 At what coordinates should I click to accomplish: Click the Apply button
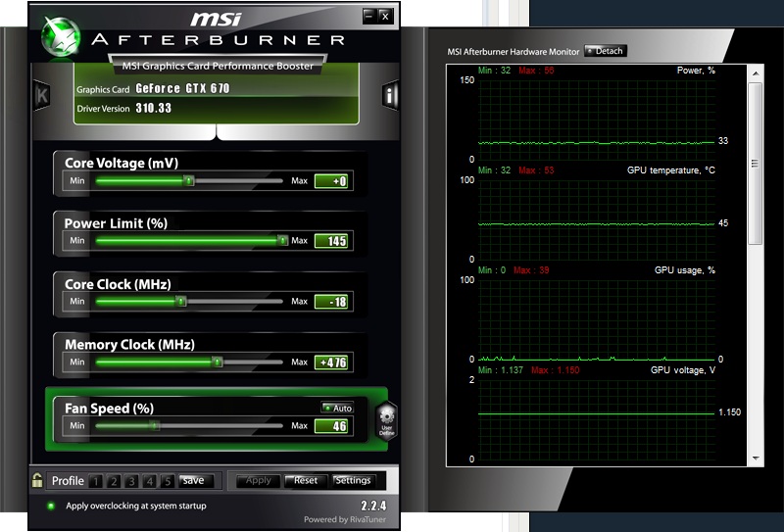[x=258, y=480]
